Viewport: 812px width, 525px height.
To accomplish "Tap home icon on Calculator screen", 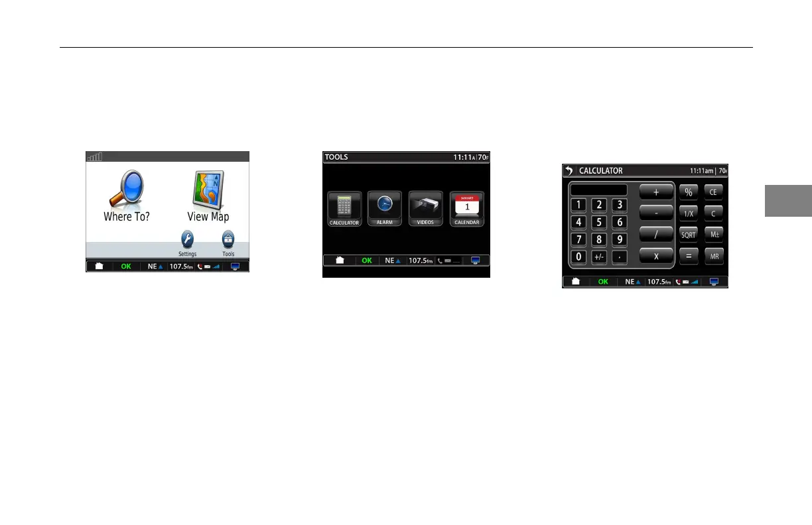I will 576,282.
